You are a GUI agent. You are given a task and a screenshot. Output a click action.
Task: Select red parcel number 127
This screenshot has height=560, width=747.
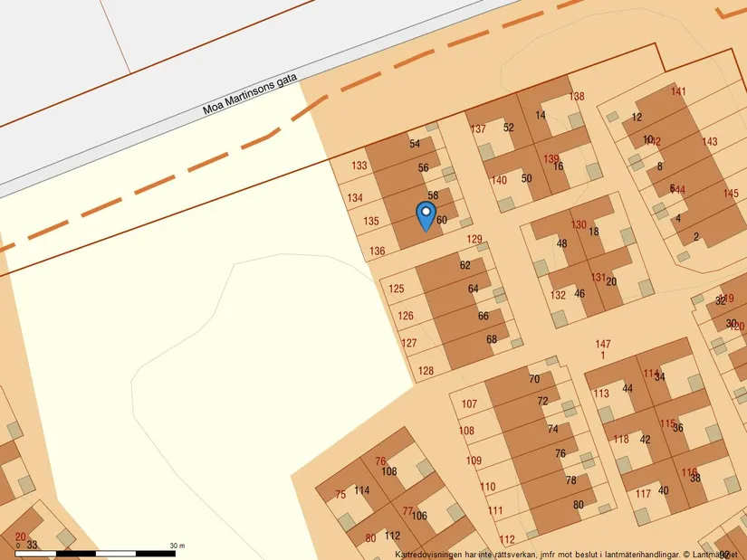tap(408, 343)
